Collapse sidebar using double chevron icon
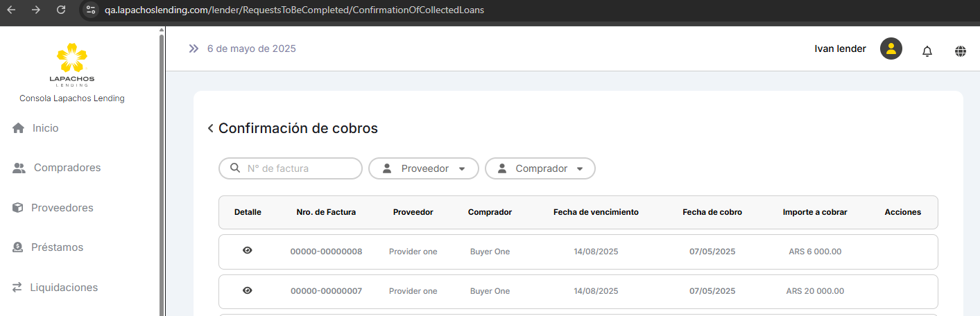 194,49
